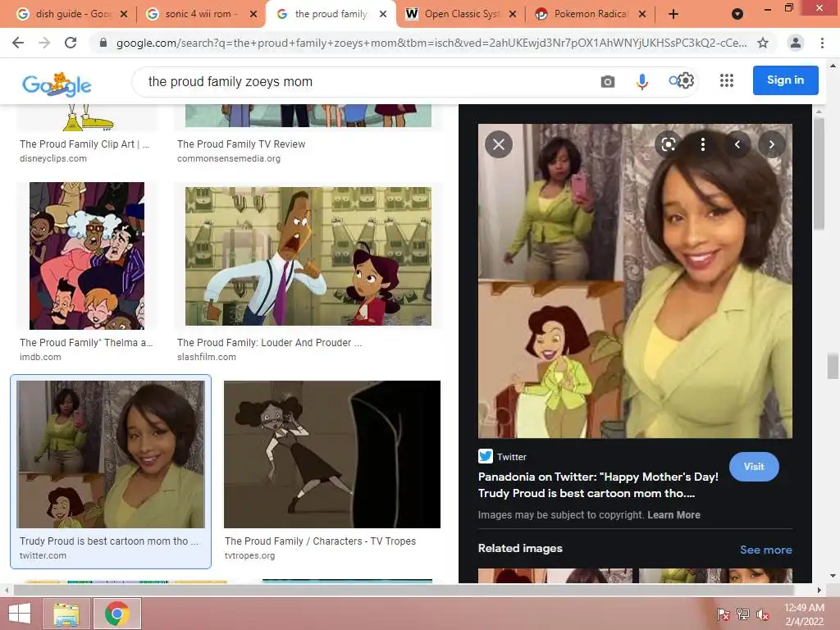Close the dish guide tab

pos(124,14)
